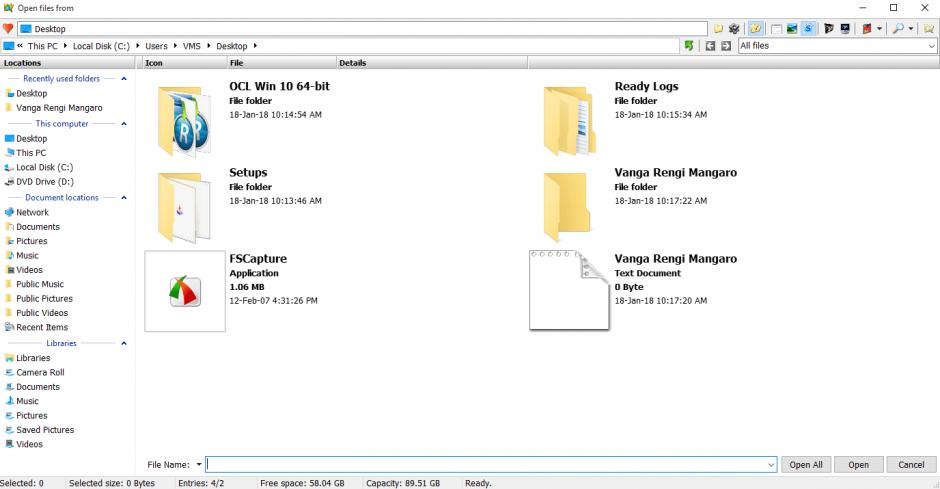Viewport: 940px width, 489px height.
Task: Select Users in the breadcrumb path
Action: coord(156,46)
